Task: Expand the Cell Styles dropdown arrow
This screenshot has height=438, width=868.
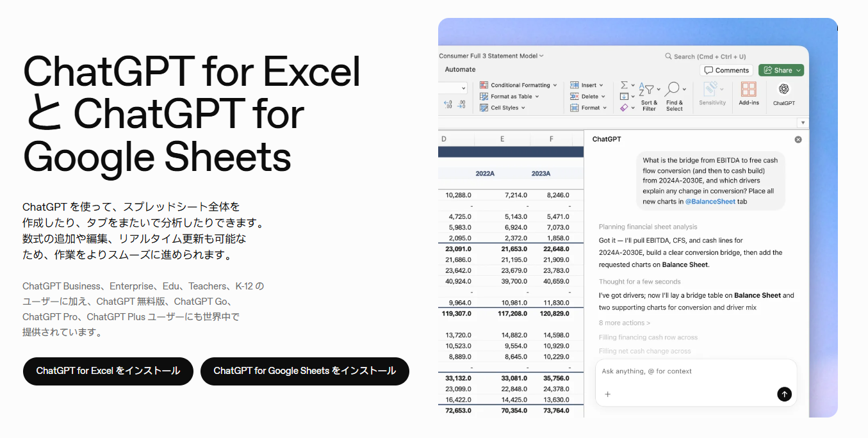Action: 523,108
